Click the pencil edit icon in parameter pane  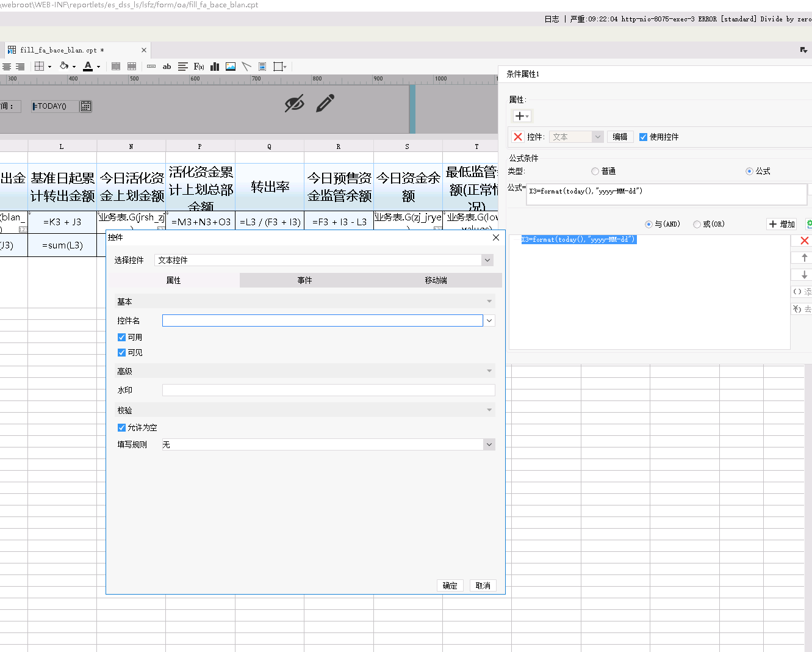(x=325, y=103)
